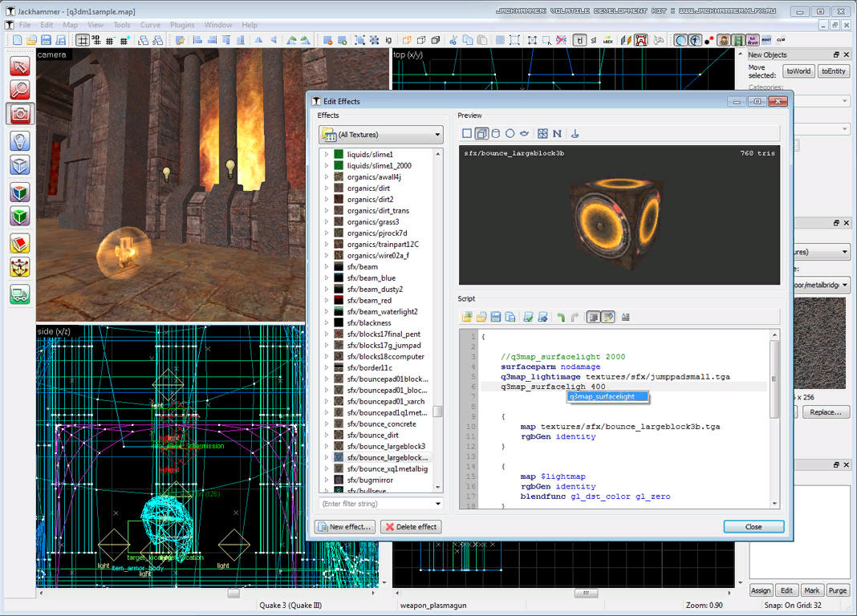Select q3map_surfacelight autocomplete suggestion
The height and width of the screenshot is (616, 857).
point(607,396)
